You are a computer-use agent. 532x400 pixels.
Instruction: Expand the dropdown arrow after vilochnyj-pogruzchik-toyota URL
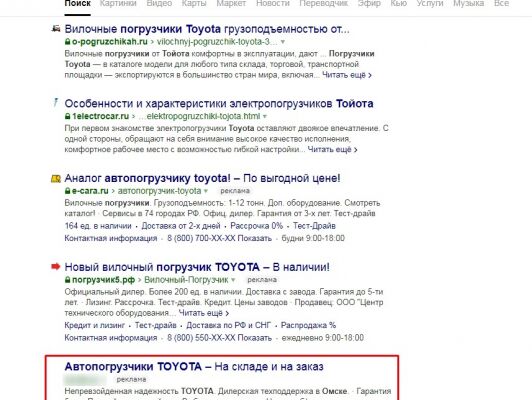[x=283, y=42]
